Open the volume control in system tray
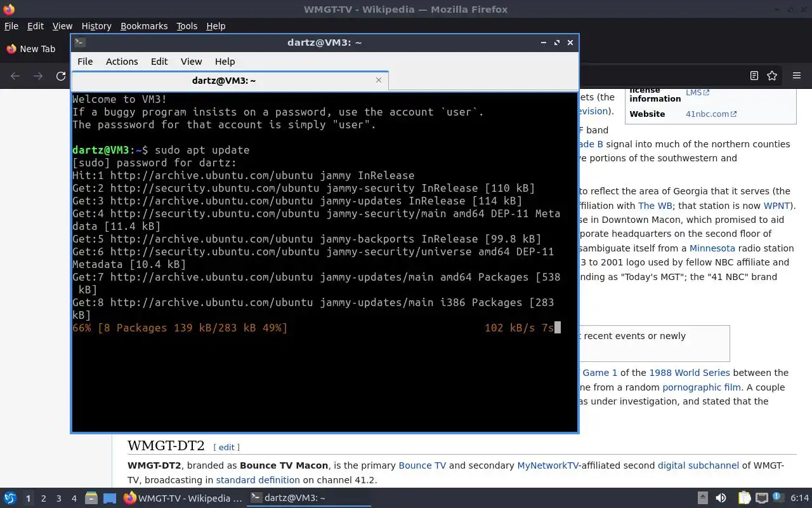 721,498
